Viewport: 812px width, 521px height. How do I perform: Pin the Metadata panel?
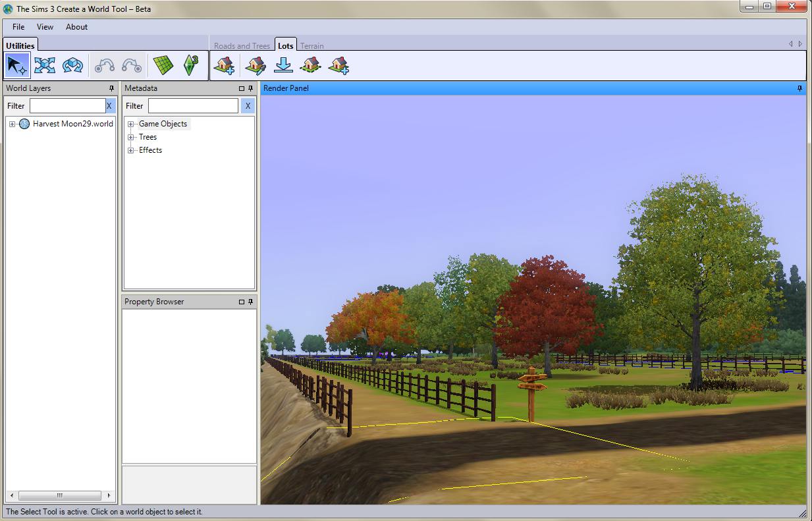click(x=250, y=88)
